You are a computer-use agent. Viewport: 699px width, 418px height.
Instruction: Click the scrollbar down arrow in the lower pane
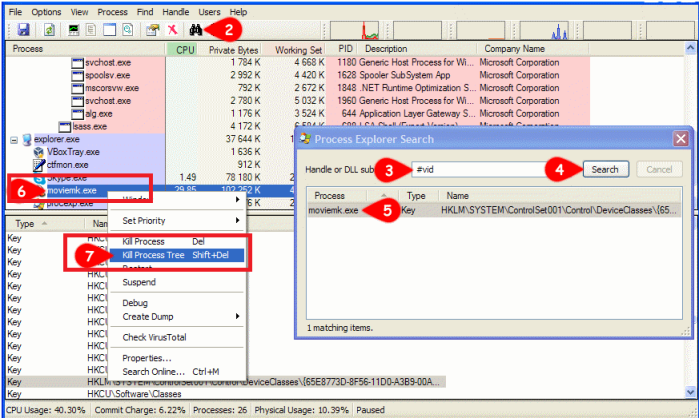(691, 392)
